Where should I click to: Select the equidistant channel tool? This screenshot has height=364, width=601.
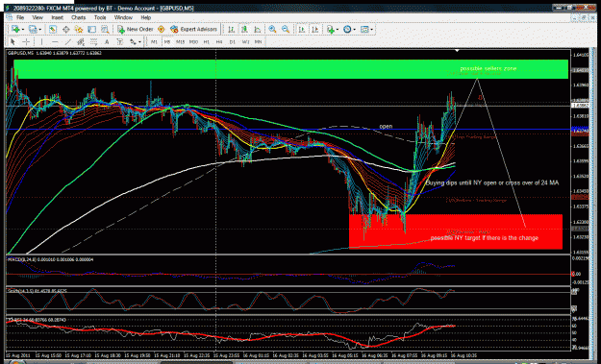tap(81, 41)
